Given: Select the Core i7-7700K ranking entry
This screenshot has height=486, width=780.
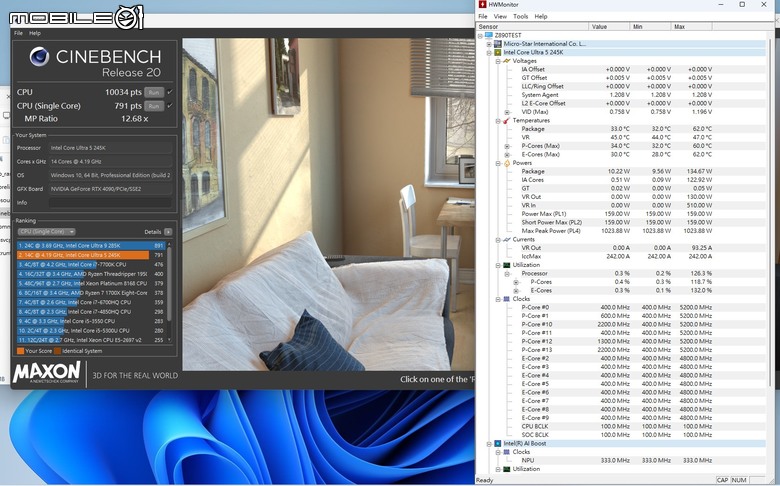Looking at the screenshot, I should (x=91, y=265).
